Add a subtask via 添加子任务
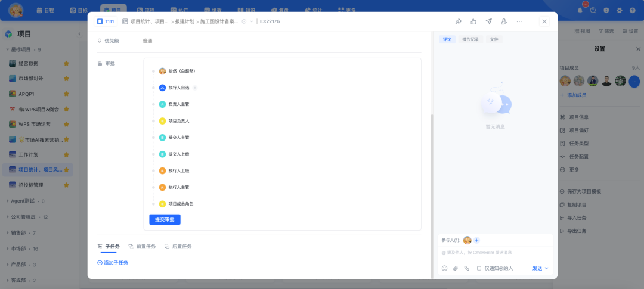 (113, 263)
